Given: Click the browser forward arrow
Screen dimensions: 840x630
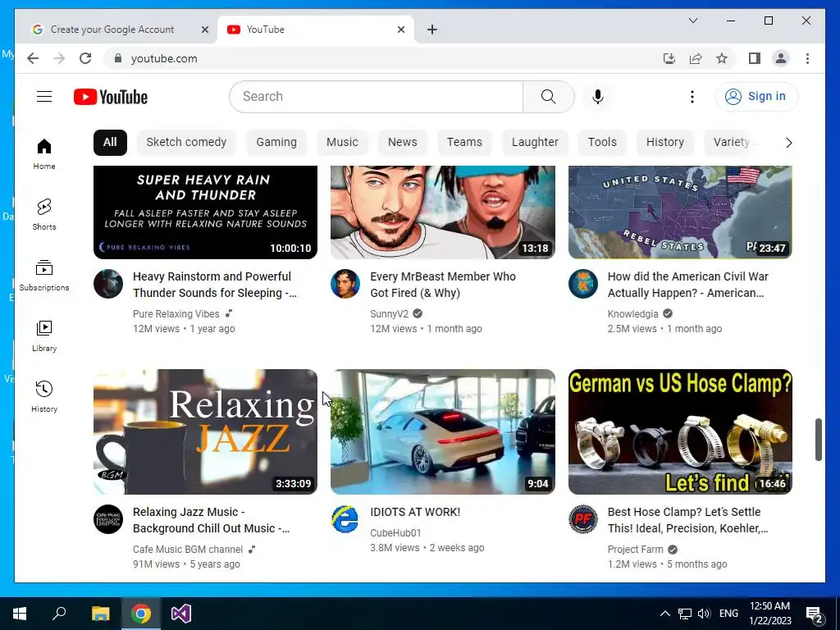Looking at the screenshot, I should (59, 58).
